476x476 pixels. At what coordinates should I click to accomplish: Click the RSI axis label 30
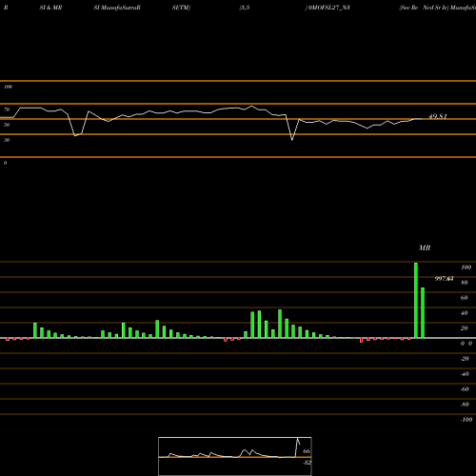[7, 140]
